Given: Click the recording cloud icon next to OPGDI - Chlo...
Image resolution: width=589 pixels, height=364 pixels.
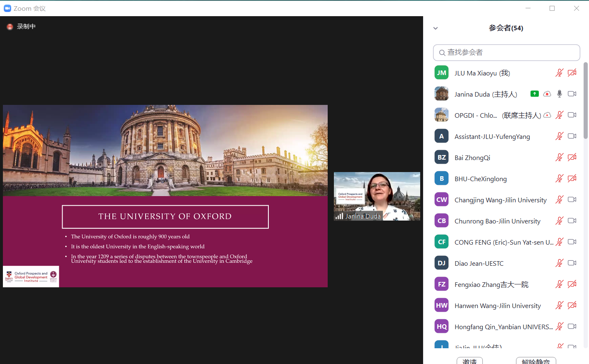Looking at the screenshot, I should click(547, 115).
